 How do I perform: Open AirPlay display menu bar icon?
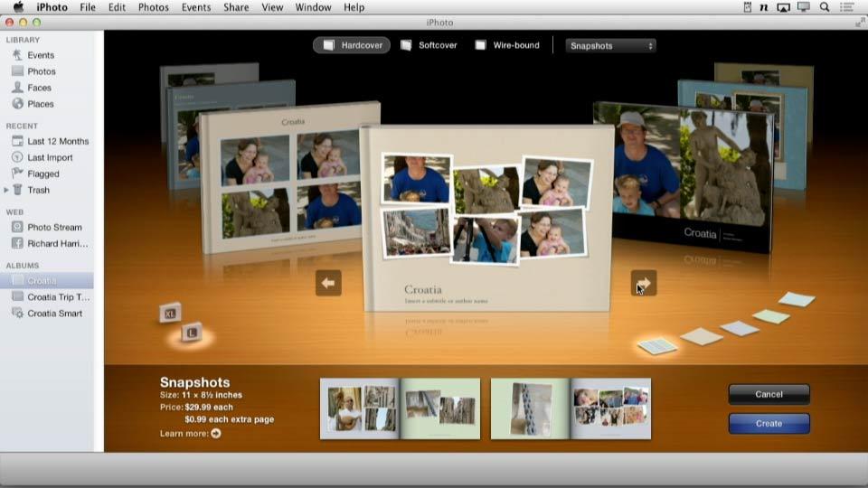[783, 7]
